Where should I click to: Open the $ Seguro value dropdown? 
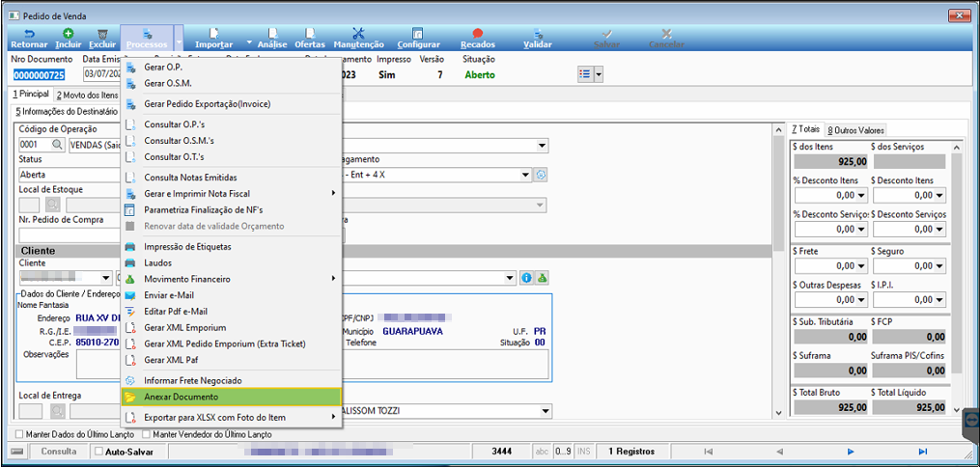[940, 266]
